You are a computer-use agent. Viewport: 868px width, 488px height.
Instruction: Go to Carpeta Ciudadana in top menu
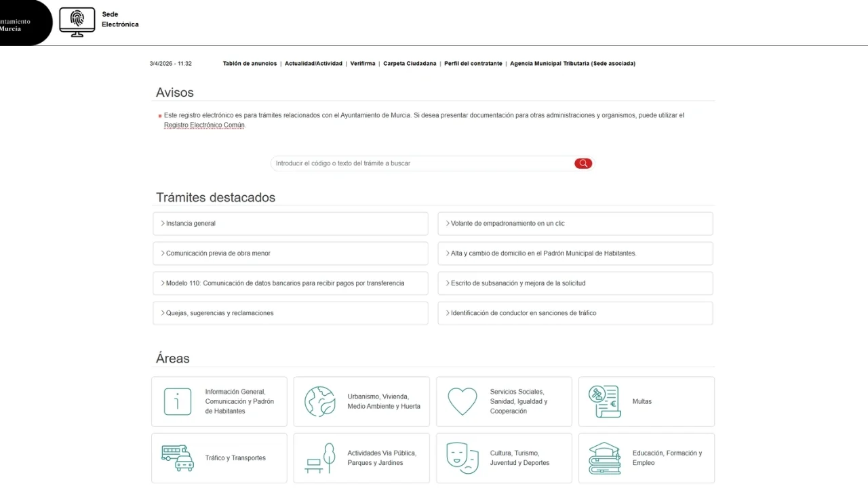pos(410,64)
